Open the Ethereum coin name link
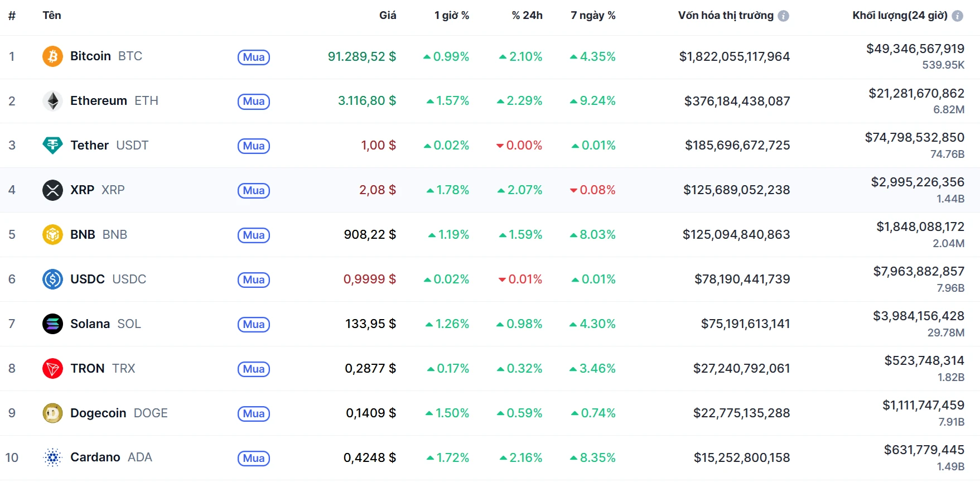This screenshot has height=482, width=980. pyautogui.click(x=99, y=101)
